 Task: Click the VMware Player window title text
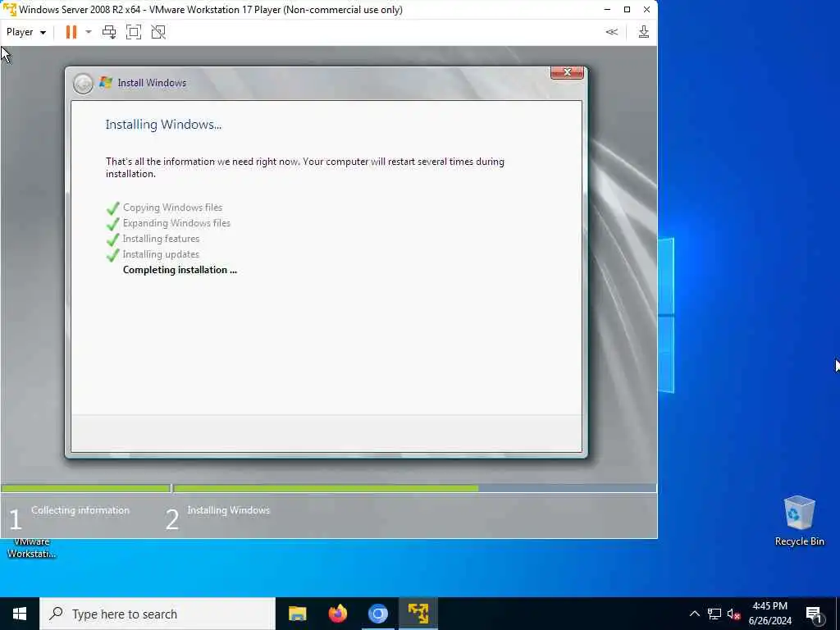[211, 10]
